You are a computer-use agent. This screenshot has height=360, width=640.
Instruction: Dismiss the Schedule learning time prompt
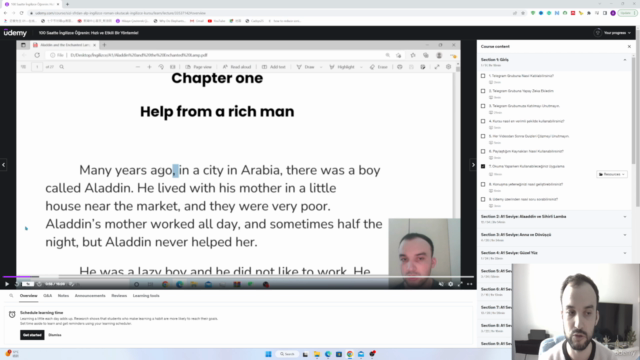point(55,335)
